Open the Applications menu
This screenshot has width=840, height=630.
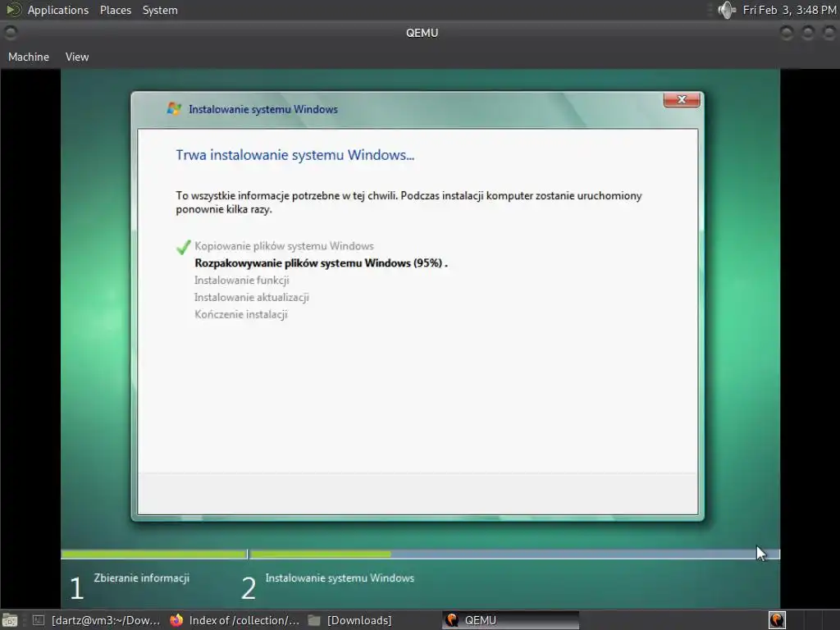[58, 10]
